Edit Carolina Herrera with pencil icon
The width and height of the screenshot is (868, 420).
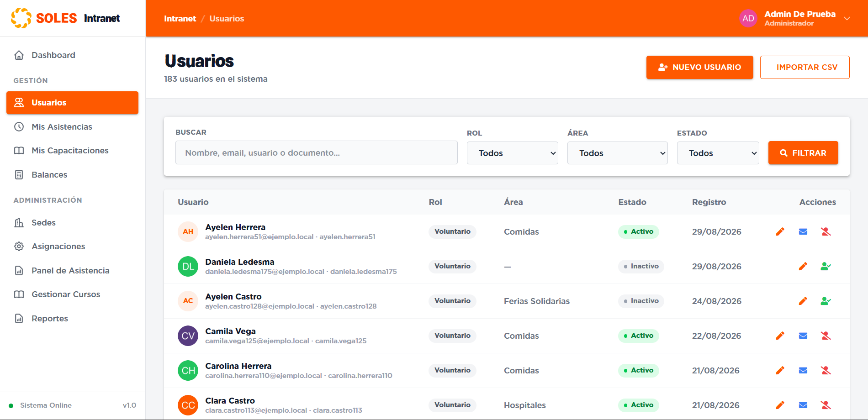780,370
